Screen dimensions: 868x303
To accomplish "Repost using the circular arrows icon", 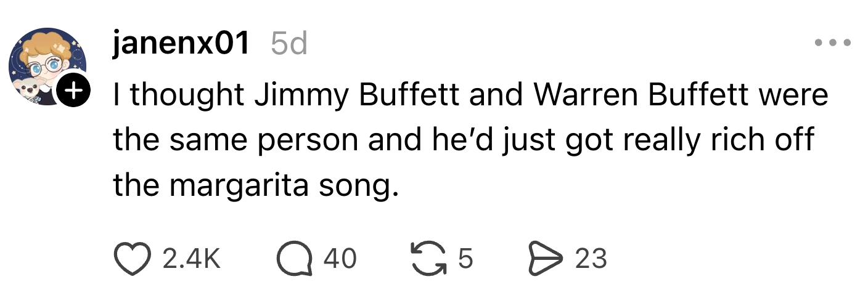I will click(x=428, y=259).
